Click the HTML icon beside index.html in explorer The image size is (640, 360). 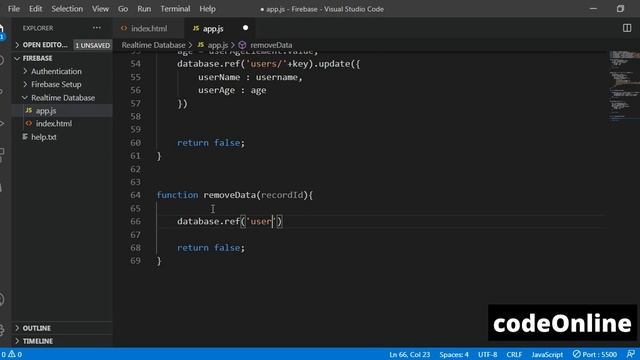(29, 123)
